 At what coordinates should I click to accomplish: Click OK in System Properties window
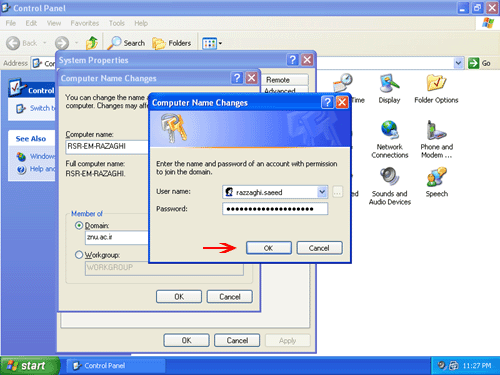[186, 340]
